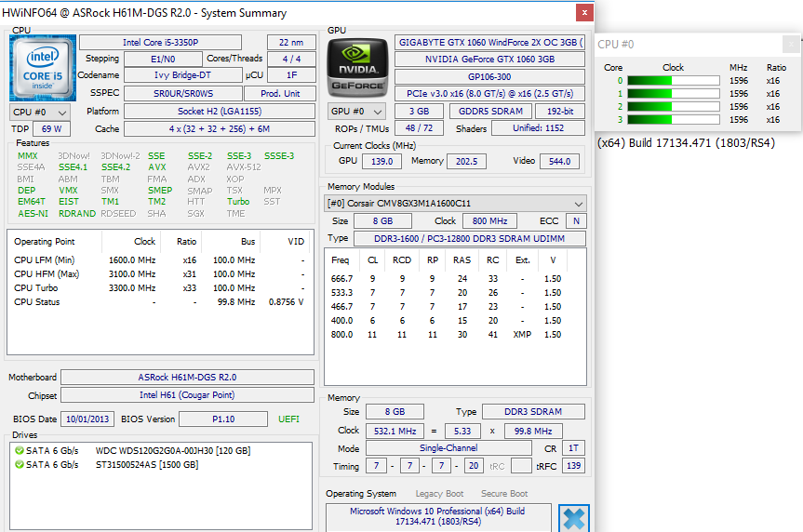Screen dimensions: 803x532
Task: Click the Intel Core i5 logo
Action: (43, 68)
